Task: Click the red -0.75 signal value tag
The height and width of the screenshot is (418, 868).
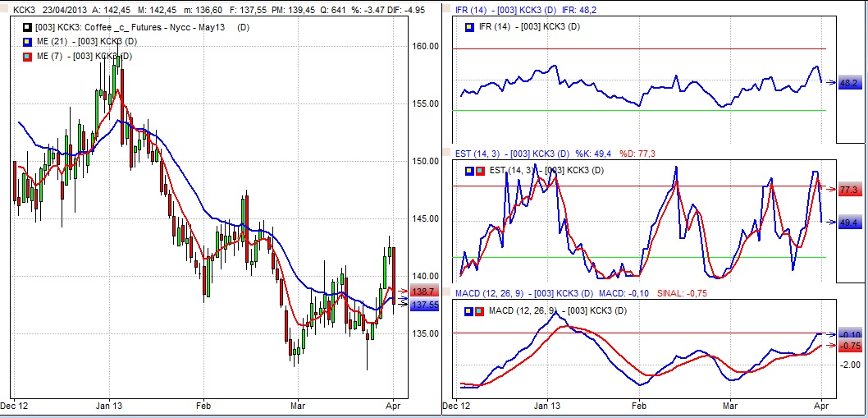Action: 850,346
